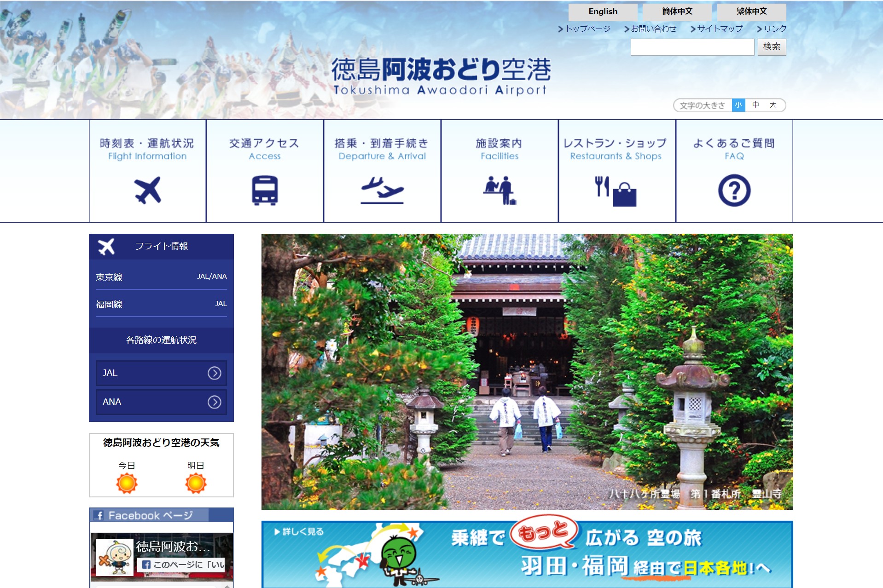Set text size to medium (中)
Viewport: 883px width, 588px height.
pos(755,105)
